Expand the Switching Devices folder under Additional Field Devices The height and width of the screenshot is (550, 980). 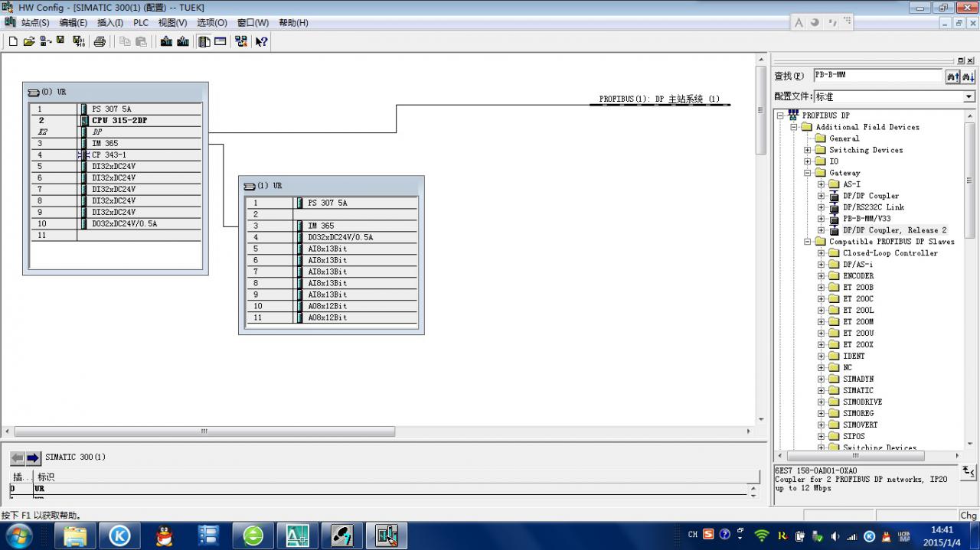(808, 150)
